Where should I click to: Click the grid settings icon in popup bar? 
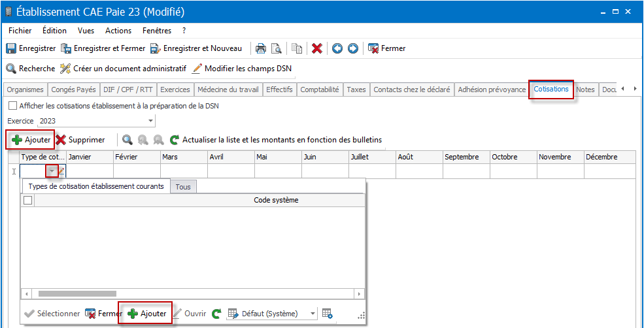point(327,314)
